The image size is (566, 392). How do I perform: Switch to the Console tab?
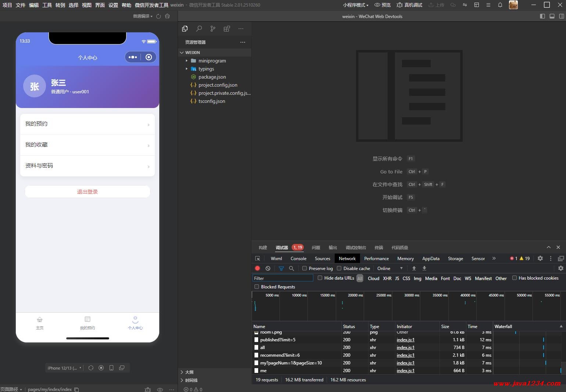(x=298, y=259)
